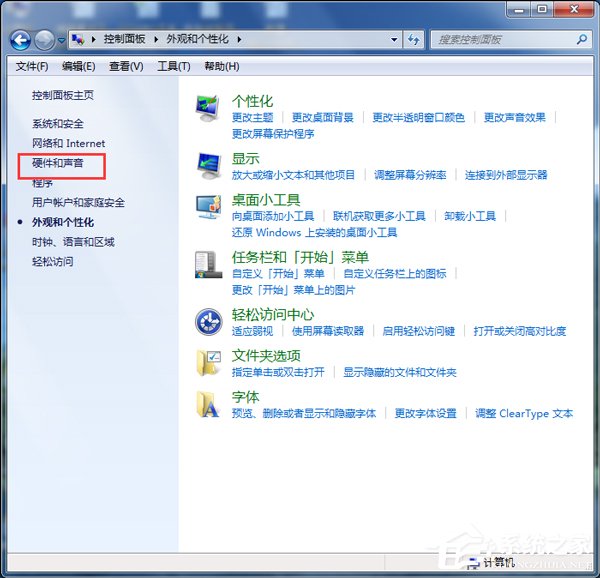Click the 文件夹选项 folder icon
Image resolution: width=600 pixels, height=578 pixels.
coord(209,363)
